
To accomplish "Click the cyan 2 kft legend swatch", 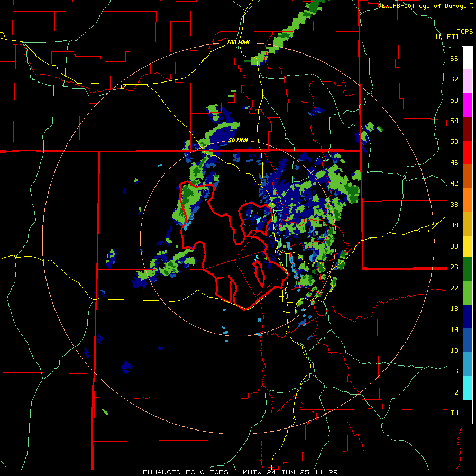I will pyautogui.click(x=467, y=388).
